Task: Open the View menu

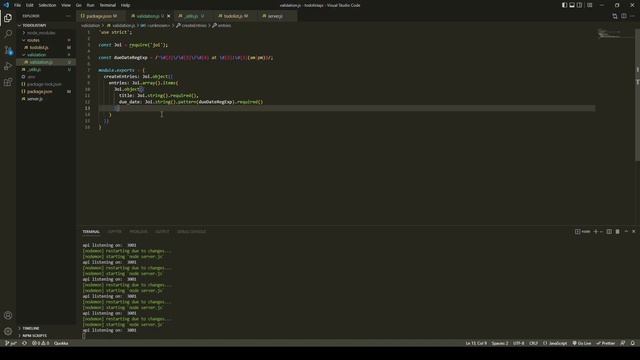Action: 66,5
